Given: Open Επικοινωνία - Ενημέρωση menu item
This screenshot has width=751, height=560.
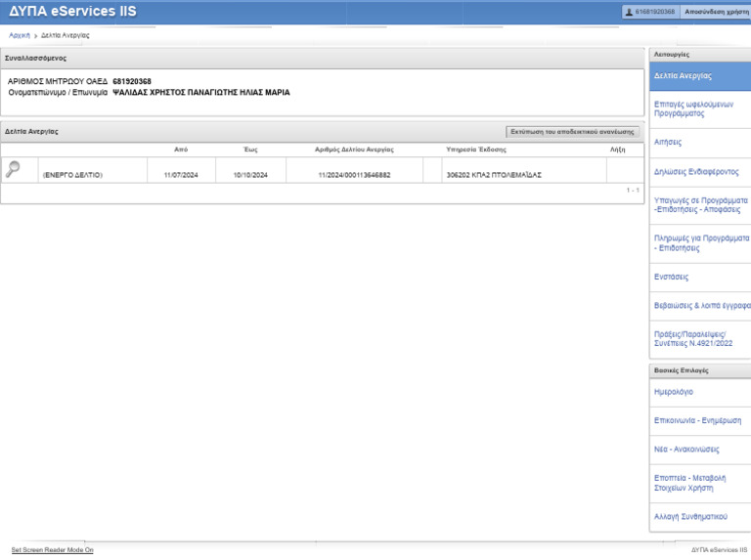Looking at the screenshot, I should coord(700,420).
